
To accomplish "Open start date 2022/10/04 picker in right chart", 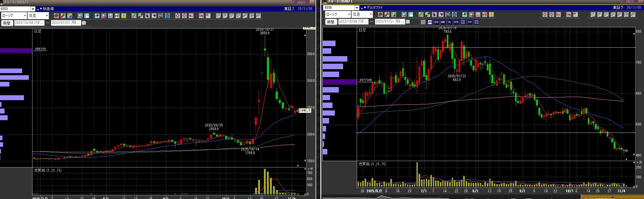I will click(366, 22).
